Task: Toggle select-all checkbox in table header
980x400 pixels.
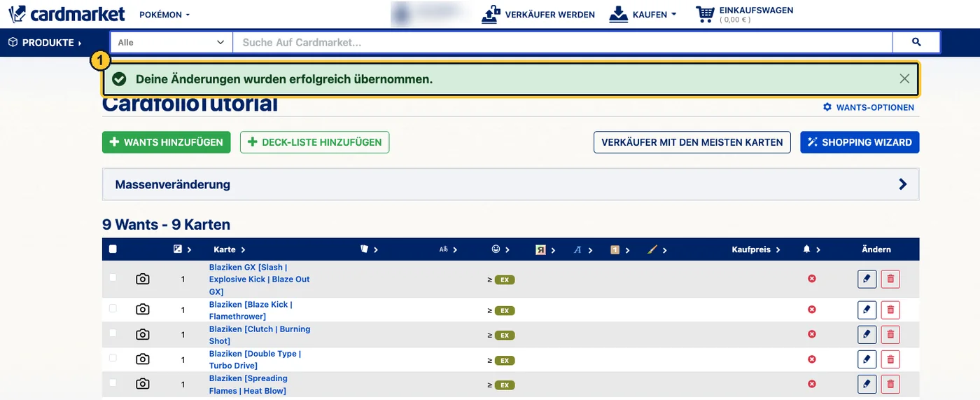Action: 113,249
